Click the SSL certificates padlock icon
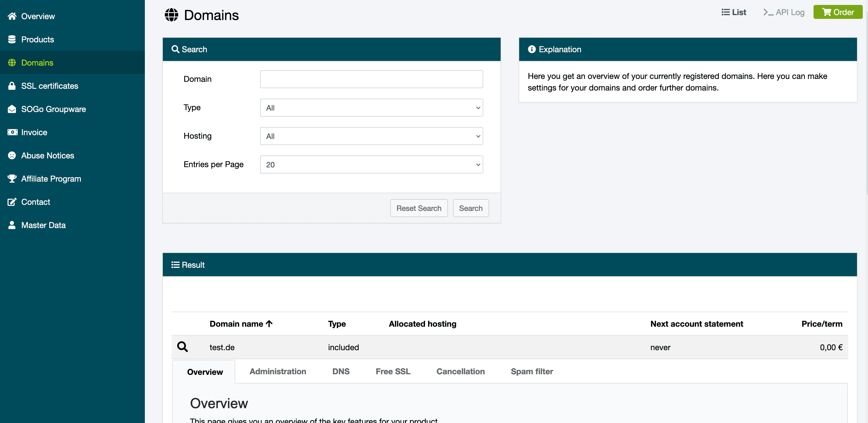Screen dimensions: 868x423 [x=12, y=86]
